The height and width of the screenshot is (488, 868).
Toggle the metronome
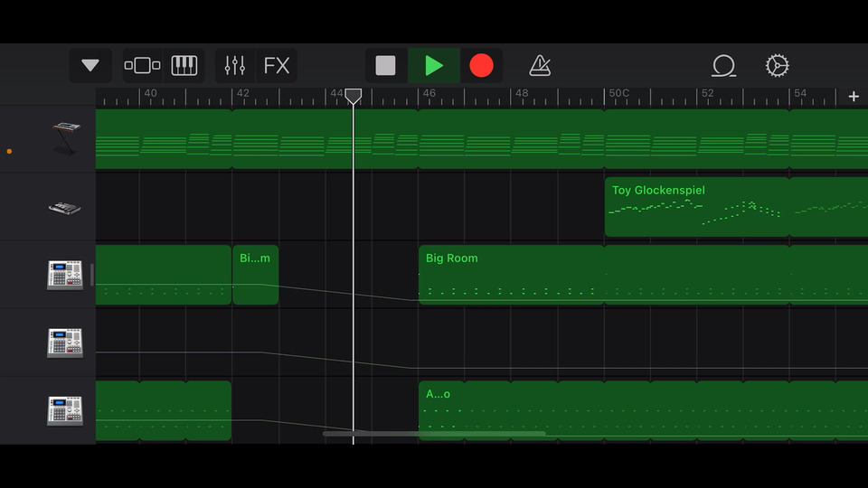(x=540, y=65)
